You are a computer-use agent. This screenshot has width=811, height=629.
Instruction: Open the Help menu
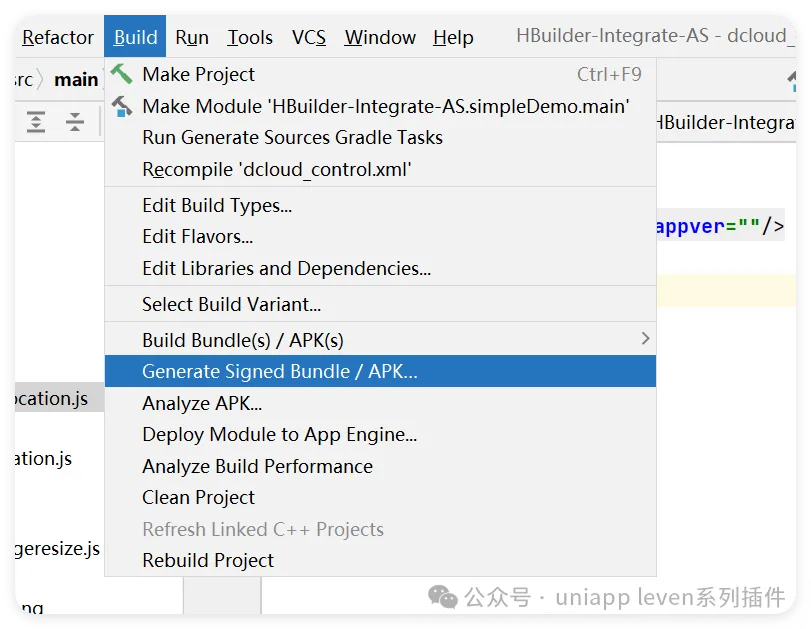pos(453,37)
